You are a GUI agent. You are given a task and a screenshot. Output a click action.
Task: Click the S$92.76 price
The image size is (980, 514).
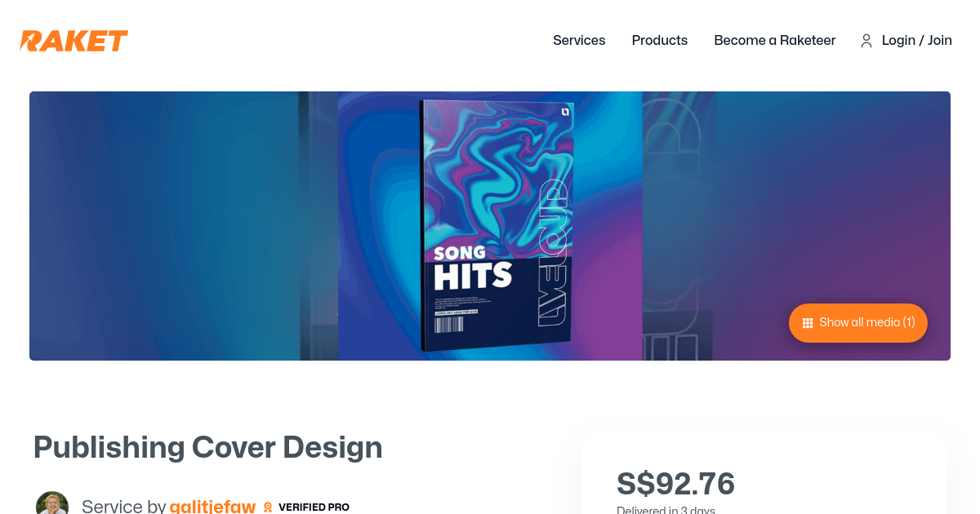pos(675,484)
